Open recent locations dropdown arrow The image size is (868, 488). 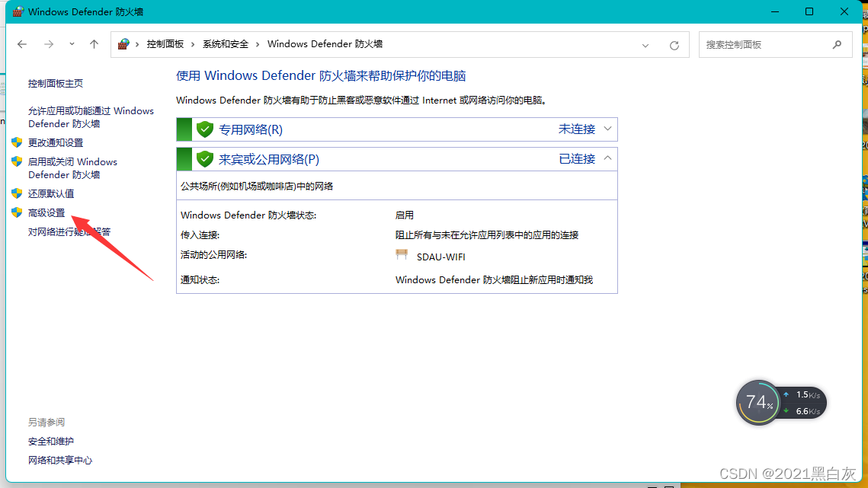(x=72, y=44)
